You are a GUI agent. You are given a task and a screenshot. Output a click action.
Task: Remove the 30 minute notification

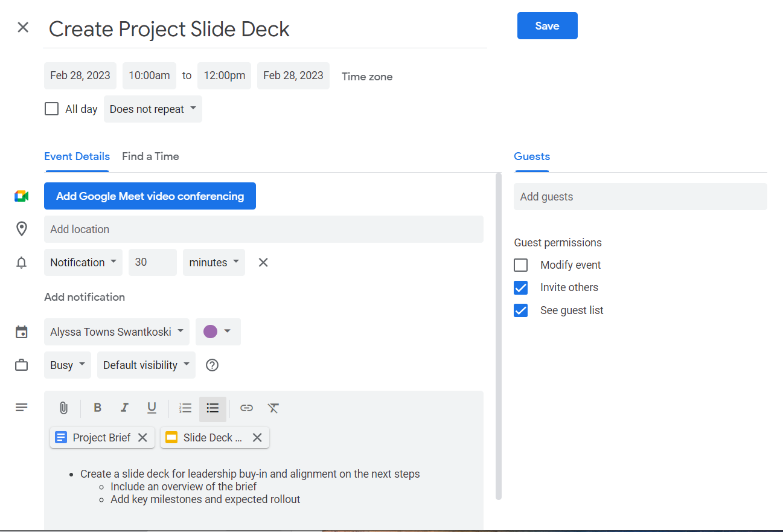[263, 263]
